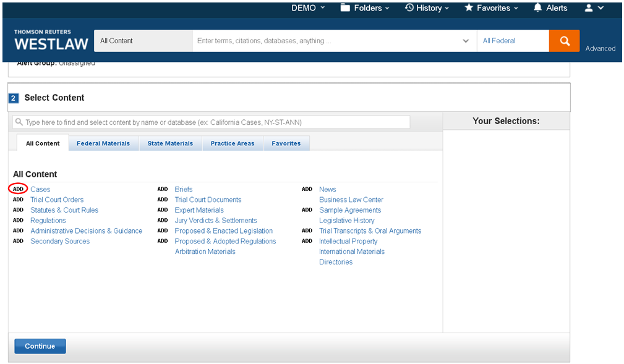
Task: Add Cases to selections
Action: 18,189
